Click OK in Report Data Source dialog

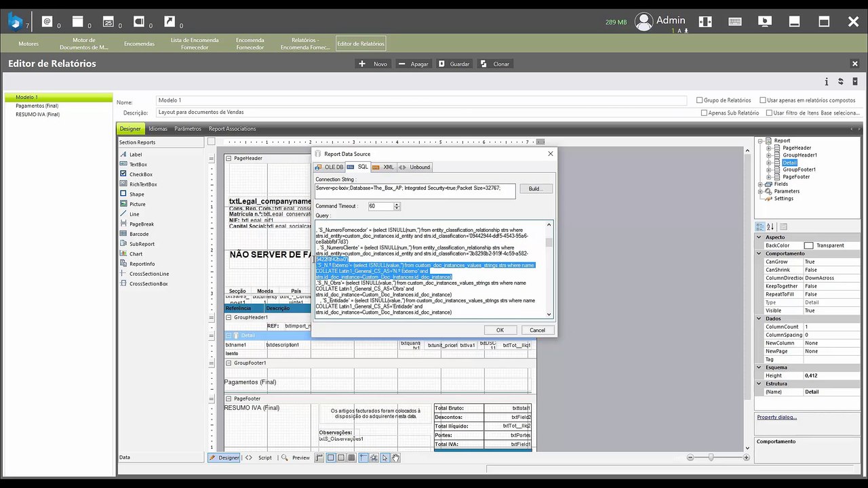pyautogui.click(x=500, y=330)
